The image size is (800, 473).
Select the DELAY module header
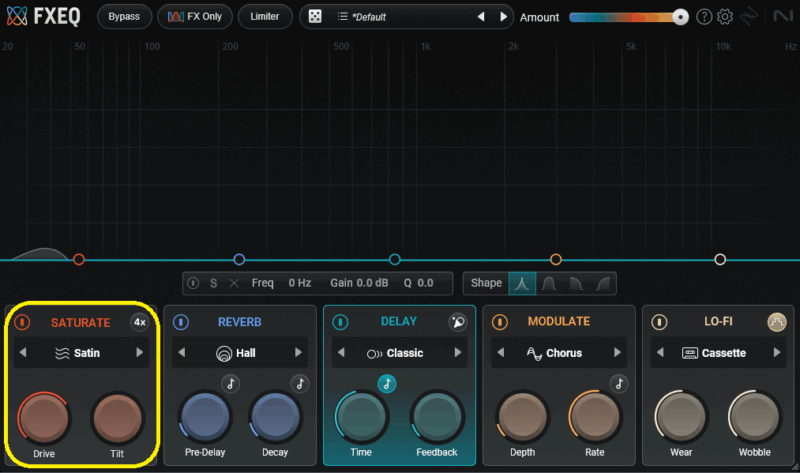[x=399, y=322]
